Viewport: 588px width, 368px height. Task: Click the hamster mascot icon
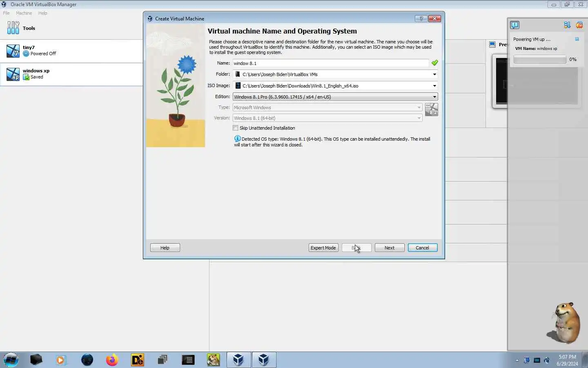coord(564,323)
